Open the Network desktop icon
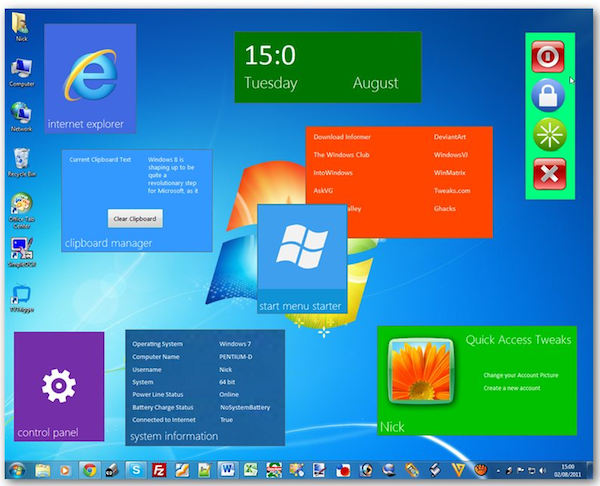This screenshot has height=486, width=600. (21, 116)
